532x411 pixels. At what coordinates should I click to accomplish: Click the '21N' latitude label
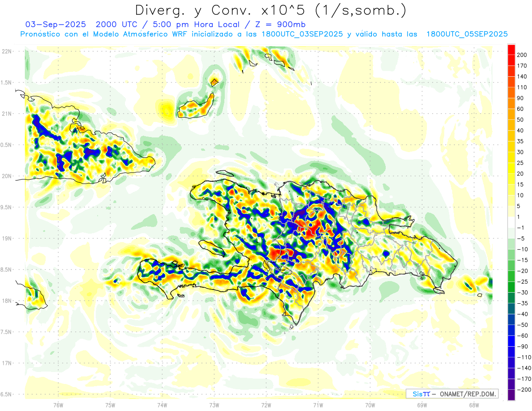(6, 114)
